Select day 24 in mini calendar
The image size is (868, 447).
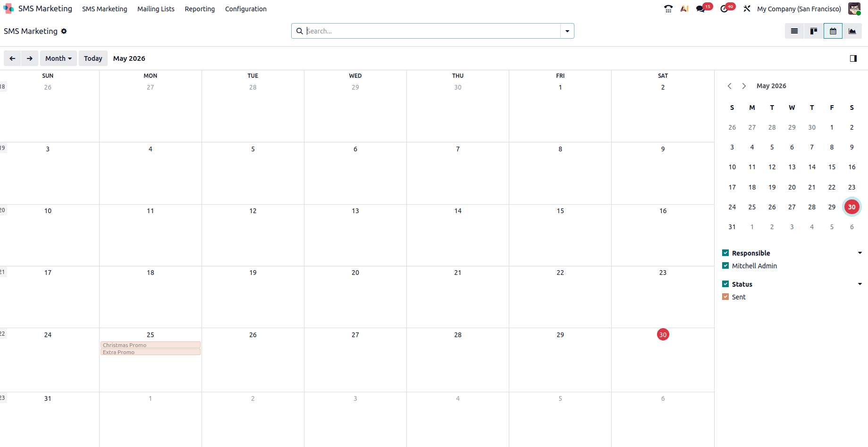tap(732, 207)
